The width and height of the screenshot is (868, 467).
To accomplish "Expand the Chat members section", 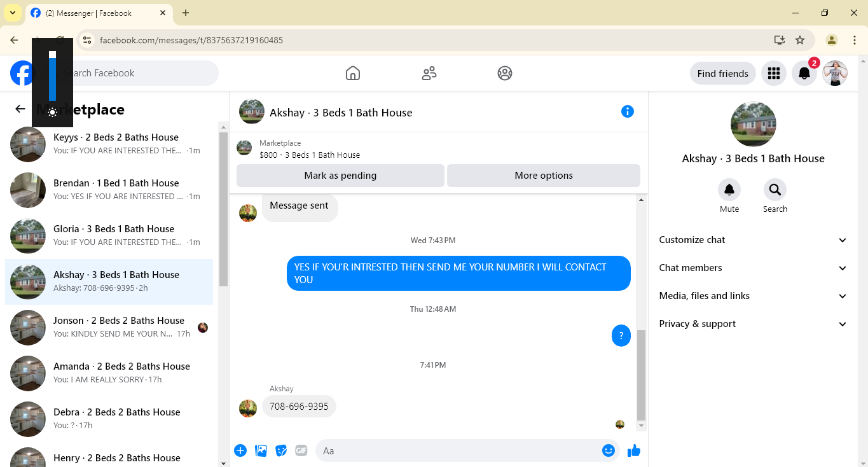I will (753, 268).
